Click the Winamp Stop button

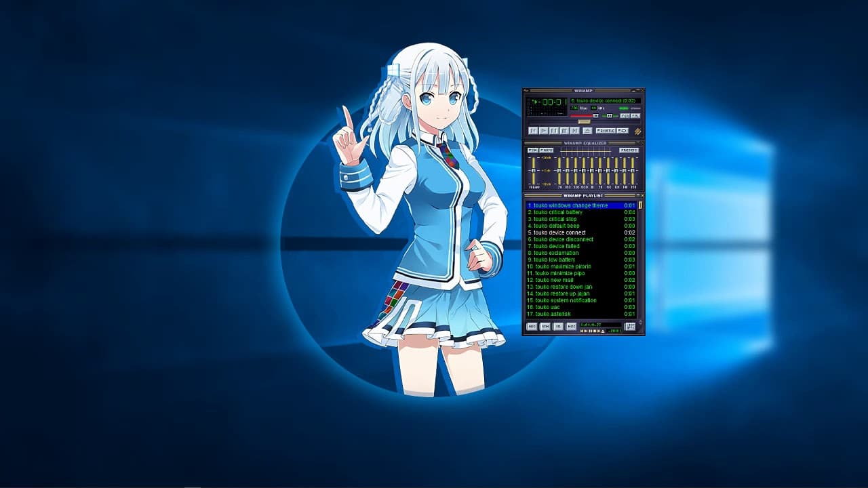564,131
